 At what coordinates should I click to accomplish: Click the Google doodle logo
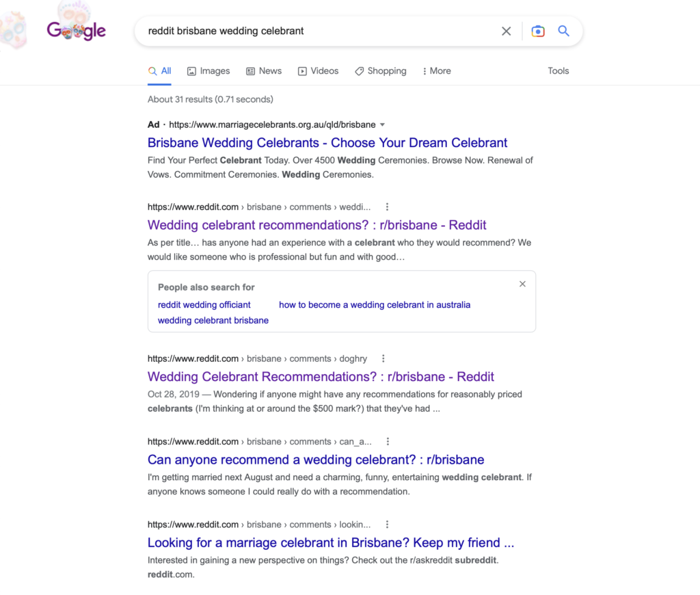click(x=76, y=31)
